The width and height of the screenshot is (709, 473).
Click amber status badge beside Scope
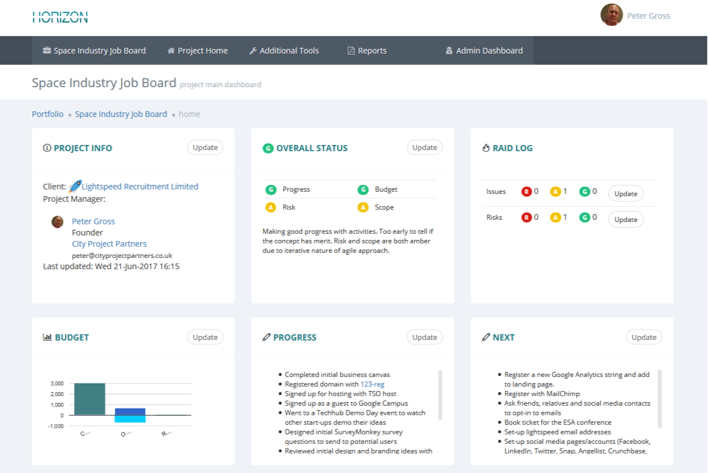363,208
